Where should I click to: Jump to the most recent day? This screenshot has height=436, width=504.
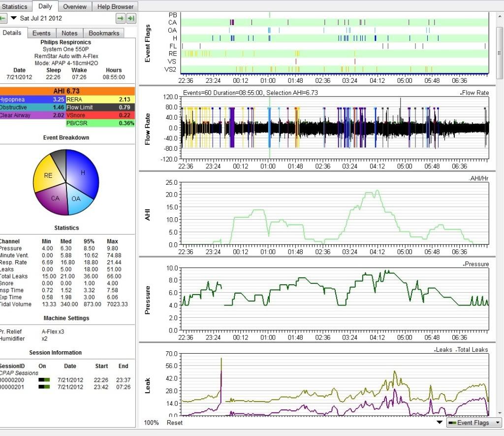point(131,19)
